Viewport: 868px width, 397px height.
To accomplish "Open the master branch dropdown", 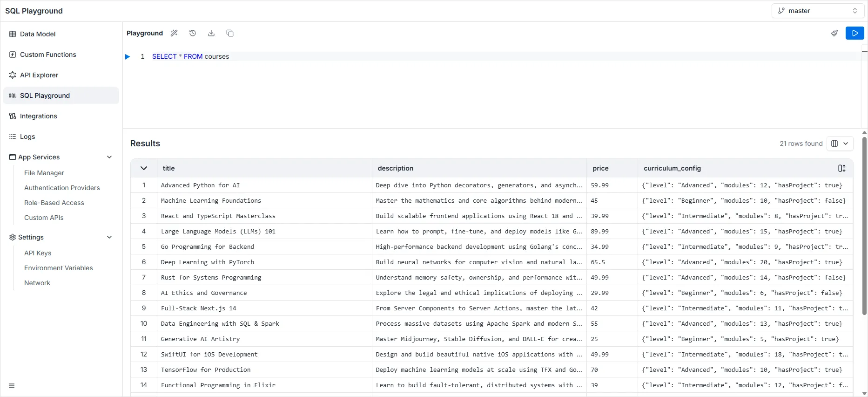I will 817,11.
